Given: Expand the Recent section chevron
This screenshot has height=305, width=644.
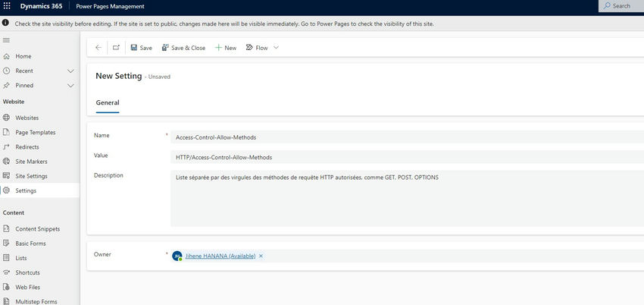Looking at the screenshot, I should pyautogui.click(x=70, y=71).
